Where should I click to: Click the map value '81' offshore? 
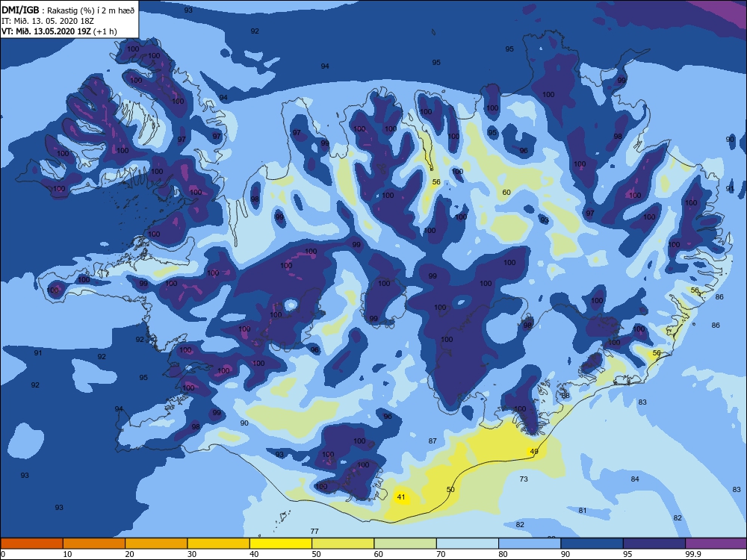point(583,511)
